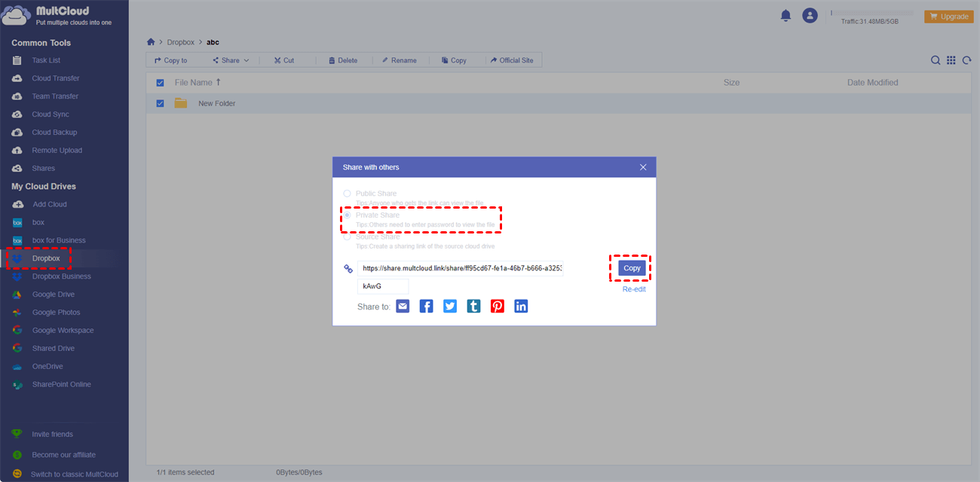Click the MultCloud logo

point(57,16)
